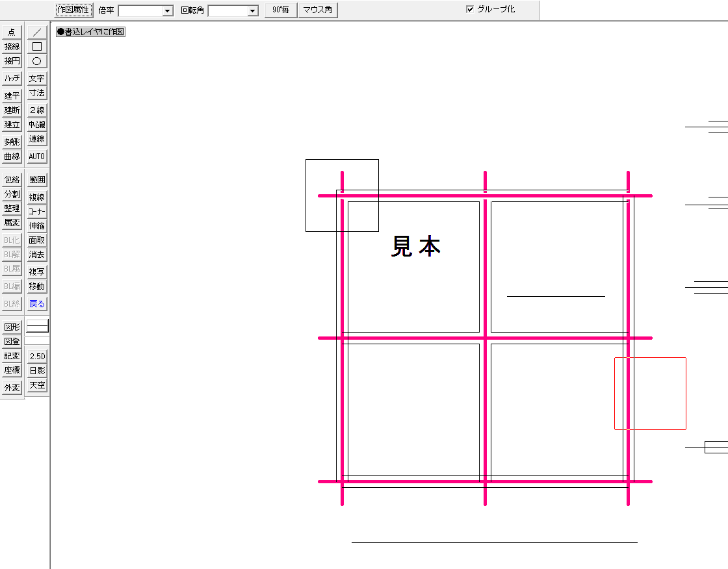Toggle the グループ化 grouping checkbox
The image size is (728, 569).
coord(470,9)
